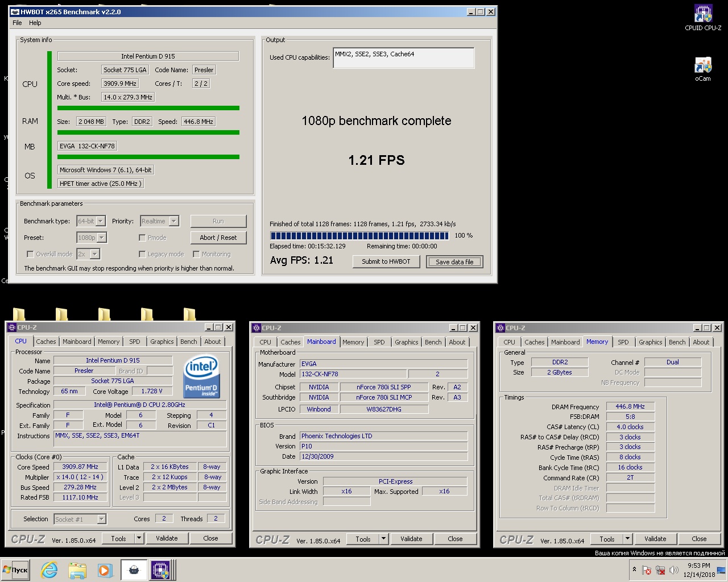
Task: Expand Tools dropdown arrow in CPU-Z CPU window
Action: click(139, 538)
